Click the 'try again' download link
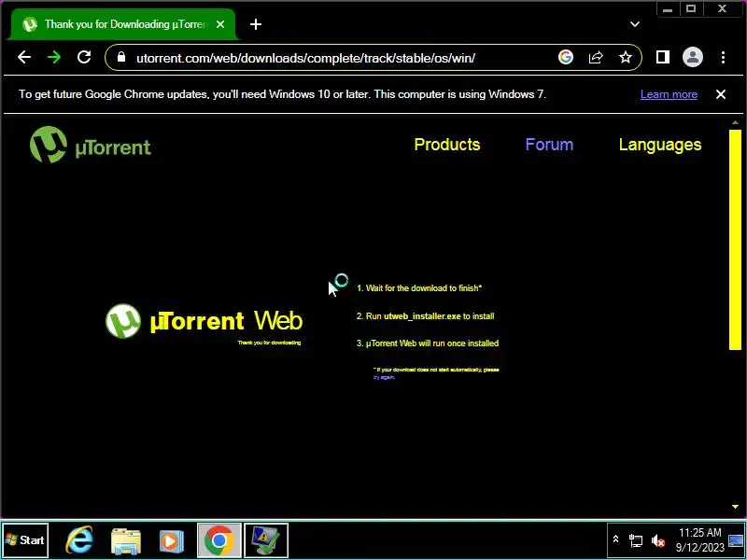 (384, 377)
